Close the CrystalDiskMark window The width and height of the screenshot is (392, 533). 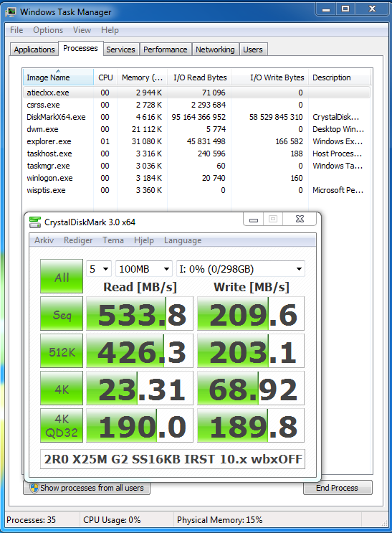[x=300, y=220]
